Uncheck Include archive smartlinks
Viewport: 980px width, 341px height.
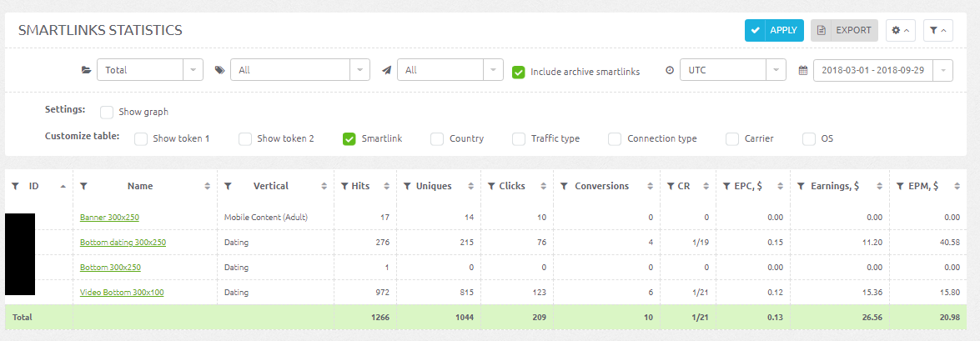click(x=518, y=72)
